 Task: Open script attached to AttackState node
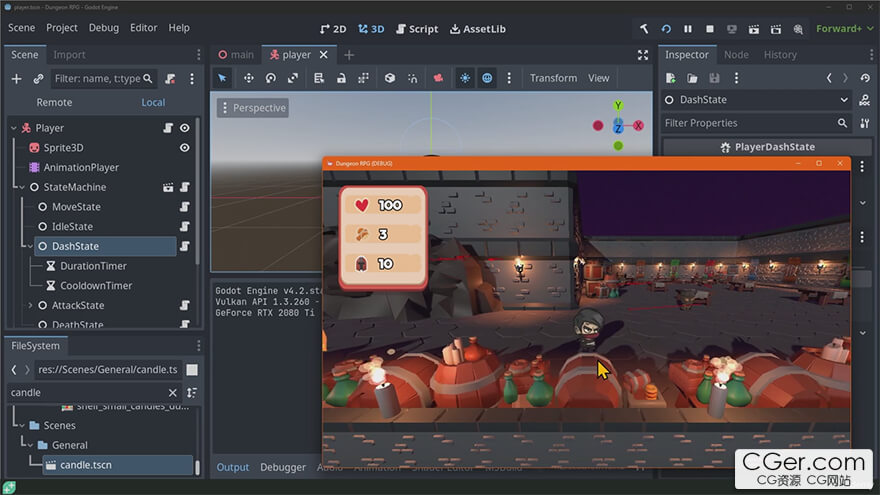tap(185, 305)
